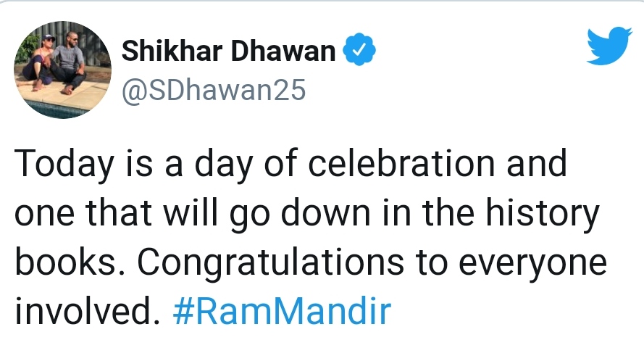Click the word 'involved.' before the hashtag
644x340 pixels.
87,310
